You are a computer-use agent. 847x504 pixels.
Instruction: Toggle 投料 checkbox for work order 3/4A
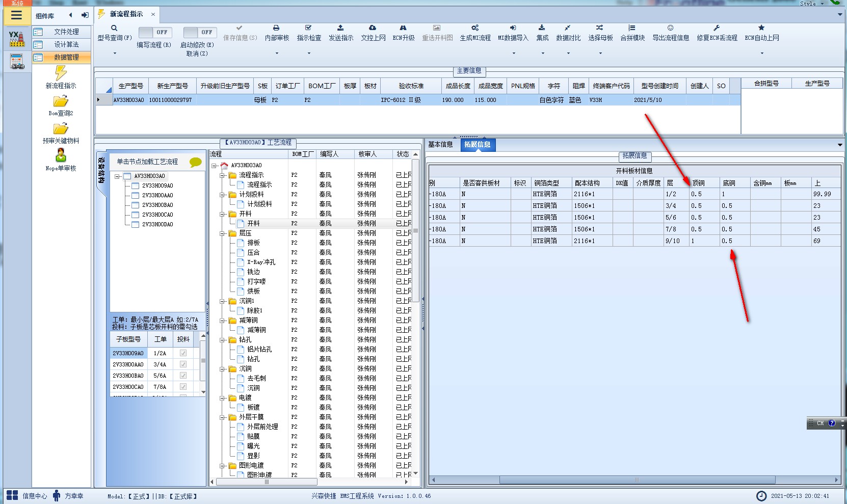tap(183, 364)
